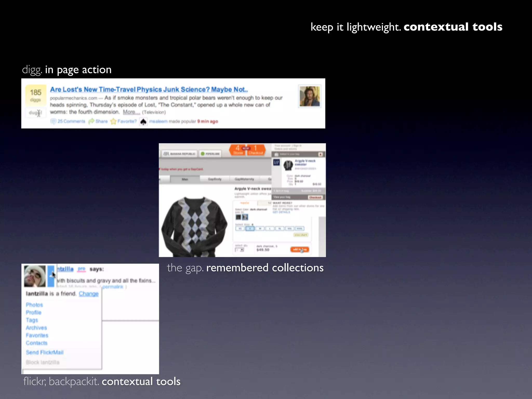The width and height of the screenshot is (532, 399).
Task: Click the Share link on digg story
Action: [x=102, y=121]
